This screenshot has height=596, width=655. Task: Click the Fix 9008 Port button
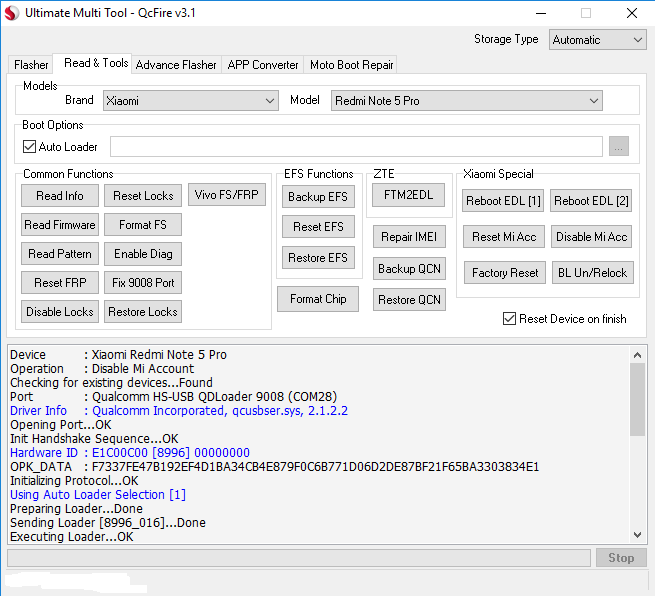[x=143, y=283]
